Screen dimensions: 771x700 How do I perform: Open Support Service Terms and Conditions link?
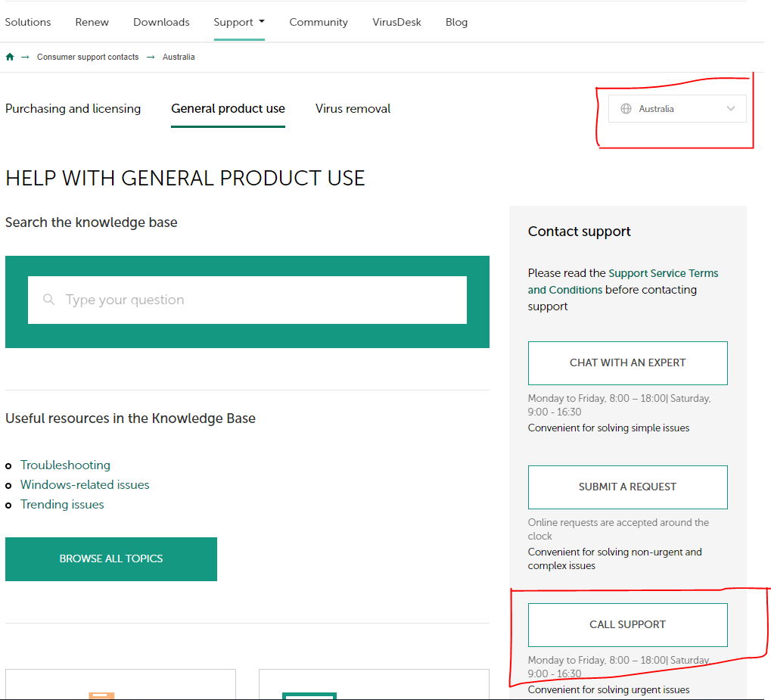[x=623, y=282]
